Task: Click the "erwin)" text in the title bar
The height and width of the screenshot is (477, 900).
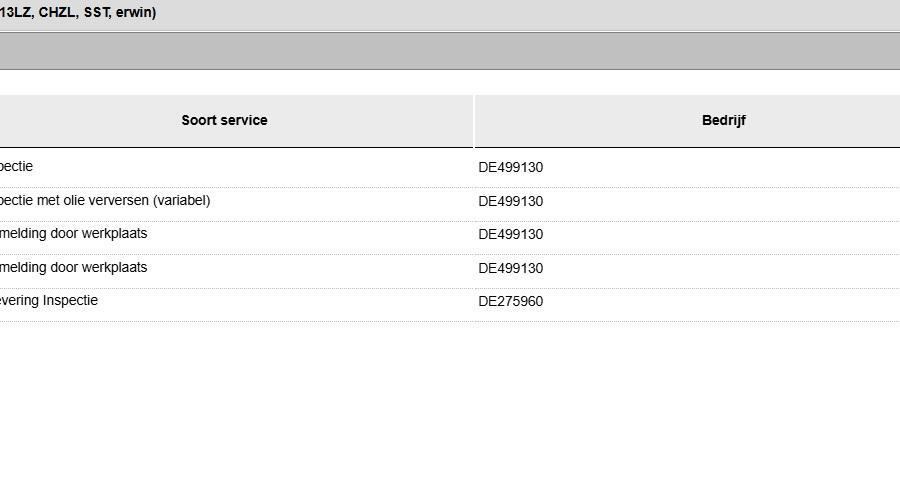Action: [136, 14]
